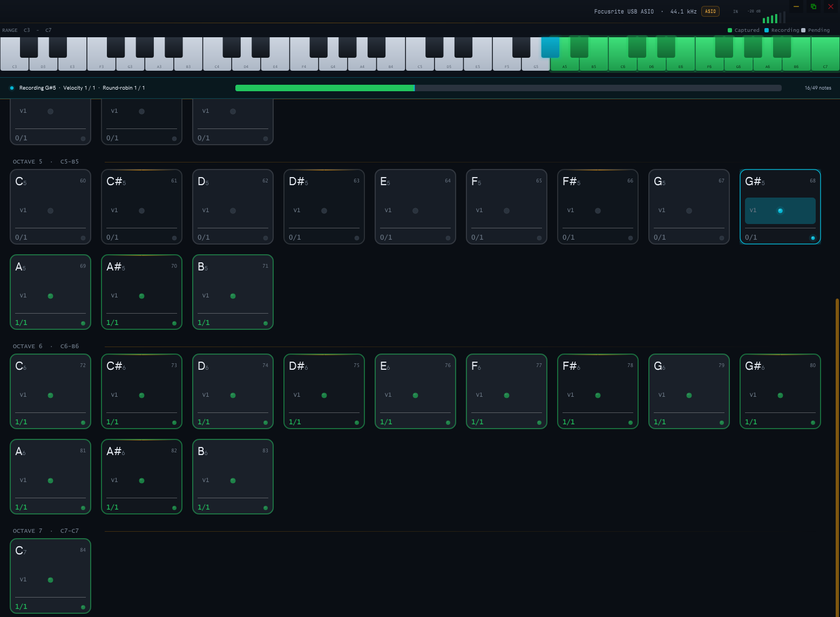Open the C#5 note card
Viewport: 840px width, 617px height.
tap(141, 207)
